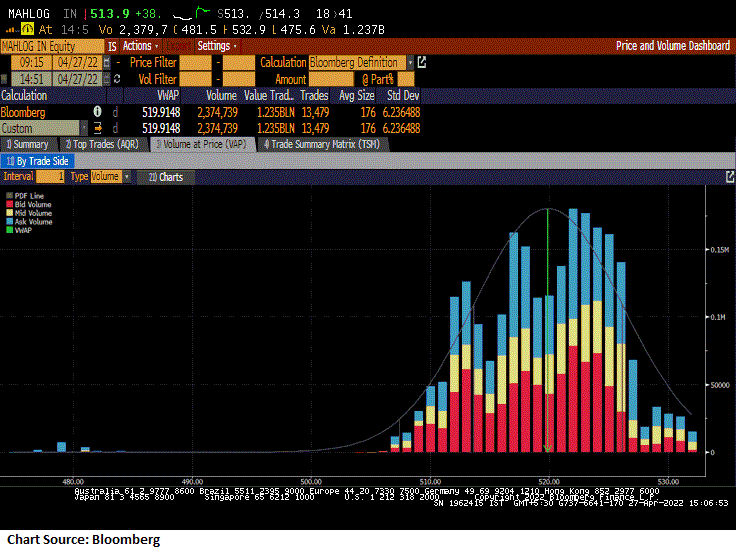The height and width of the screenshot is (554, 736).
Task: Open the Calculation Bloomberg Definition dropdown
Action: point(361,62)
